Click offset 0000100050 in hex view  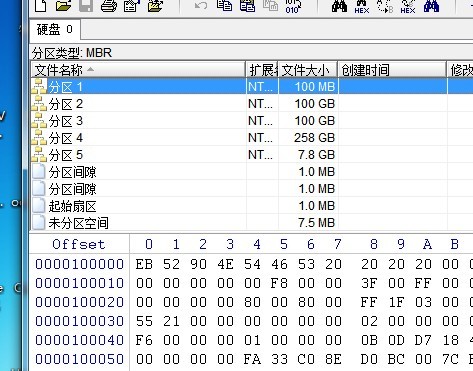click(x=79, y=359)
